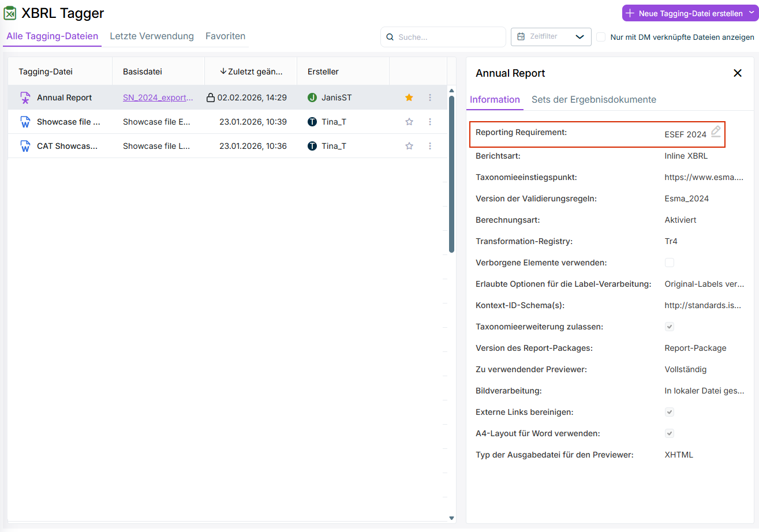Switch to Letzte Verwendung tab

coord(152,36)
